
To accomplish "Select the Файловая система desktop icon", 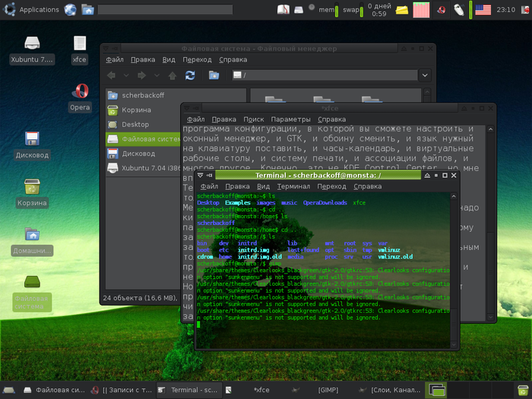I will (32, 293).
